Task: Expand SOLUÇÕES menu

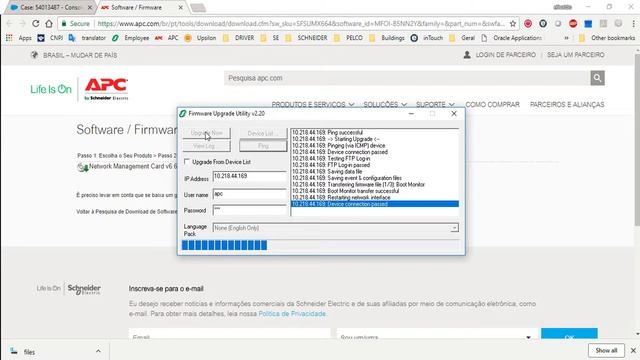Action: click(x=385, y=104)
